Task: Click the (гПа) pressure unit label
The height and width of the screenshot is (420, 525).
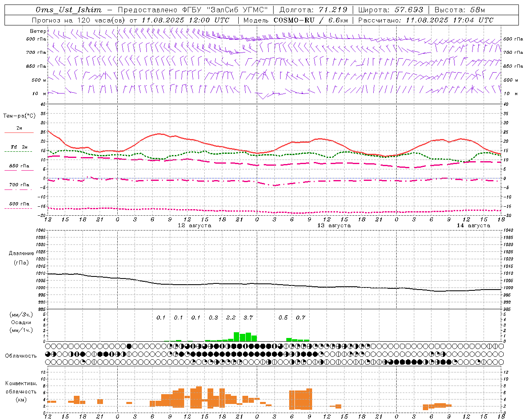Action: 21,262
